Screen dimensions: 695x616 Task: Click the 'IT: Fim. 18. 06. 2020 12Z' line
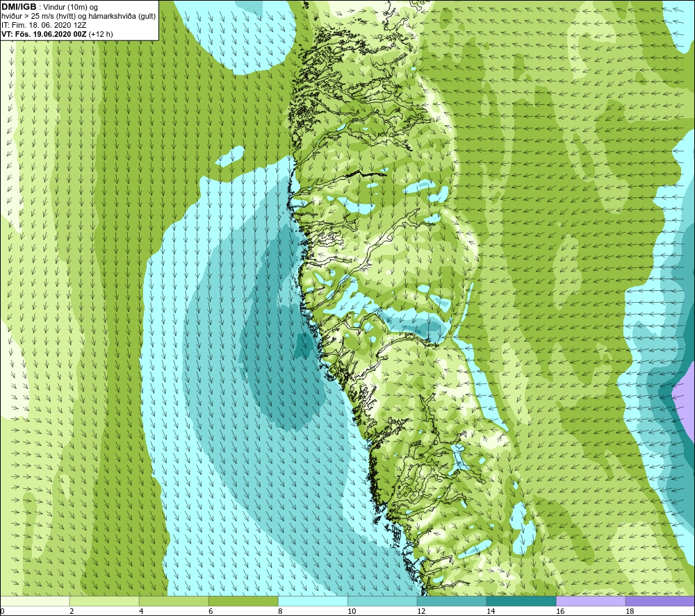(44, 25)
